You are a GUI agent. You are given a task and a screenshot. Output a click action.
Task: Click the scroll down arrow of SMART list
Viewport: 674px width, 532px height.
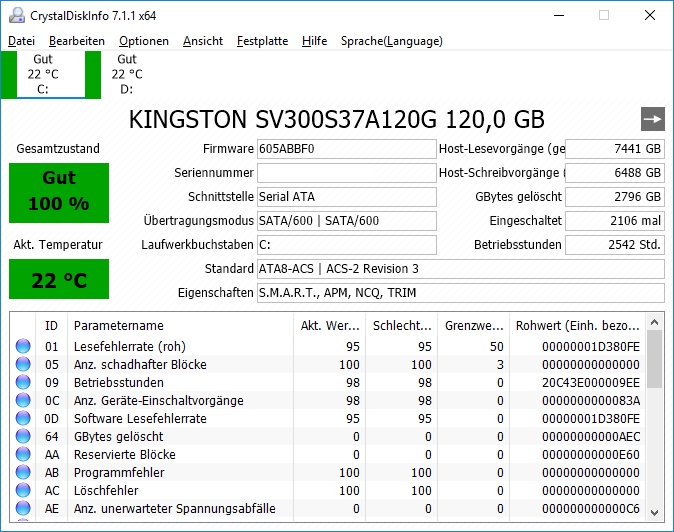(x=655, y=513)
